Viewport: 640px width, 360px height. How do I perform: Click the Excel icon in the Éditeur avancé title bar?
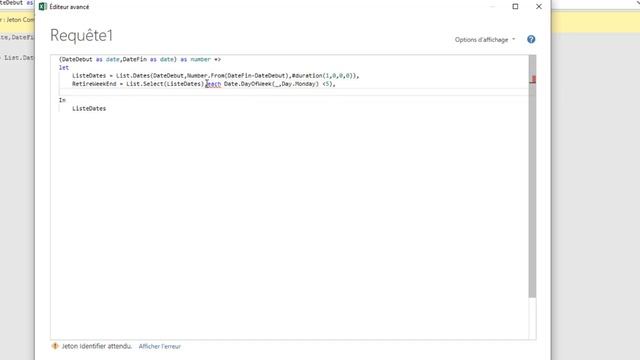click(42, 7)
